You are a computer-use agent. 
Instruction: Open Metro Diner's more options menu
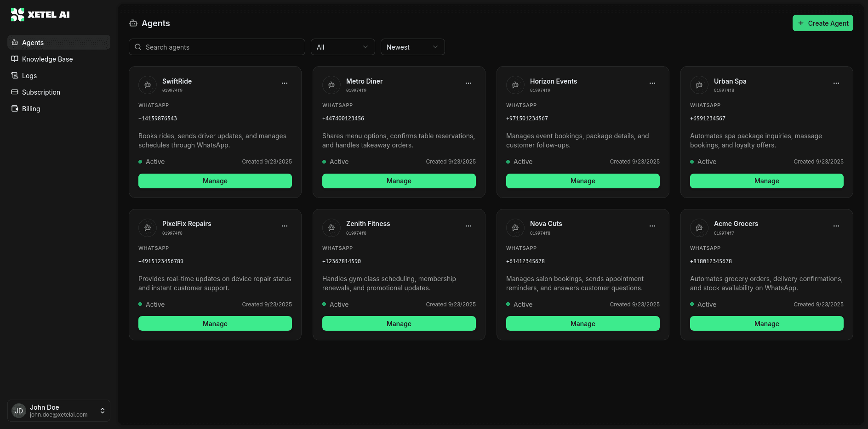point(468,83)
